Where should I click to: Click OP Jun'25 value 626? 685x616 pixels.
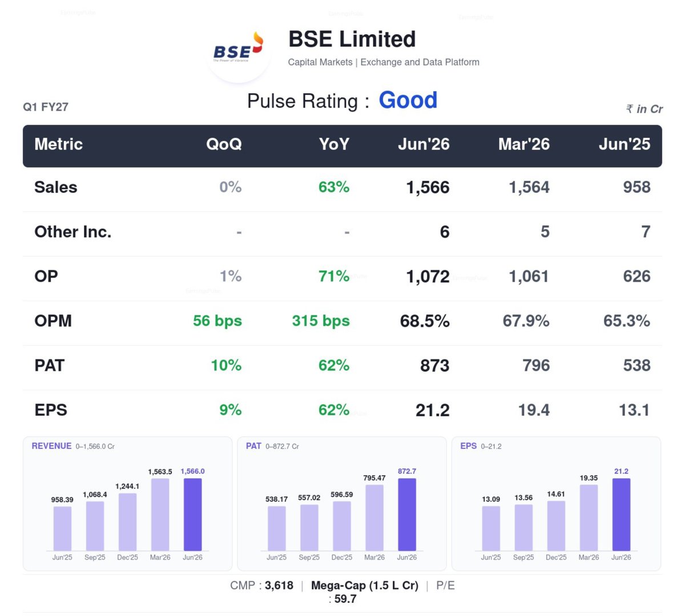click(x=636, y=277)
